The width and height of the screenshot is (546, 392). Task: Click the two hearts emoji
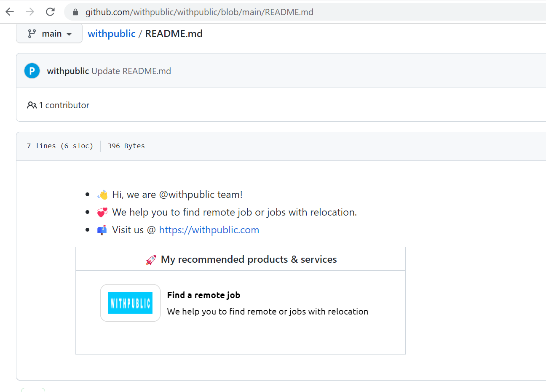click(102, 213)
